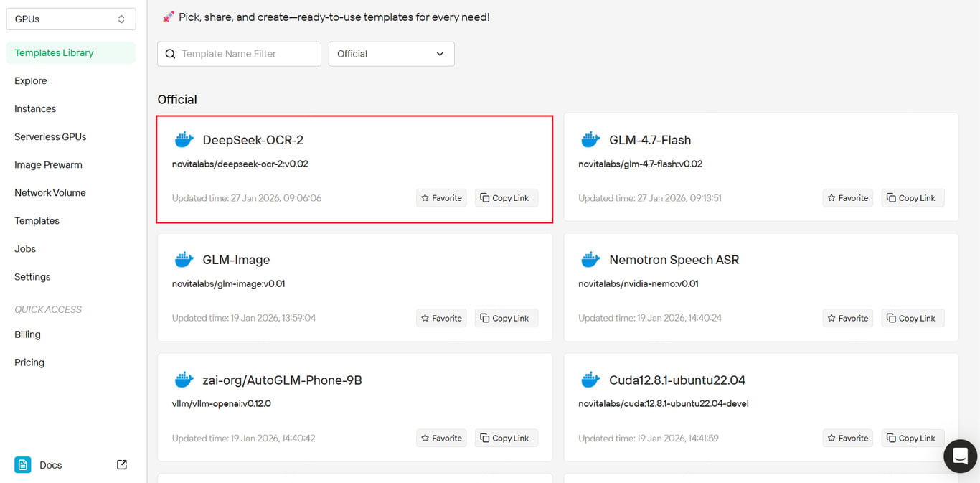Open the GPUs product selector dropdown
This screenshot has height=483, width=980.
coord(71,19)
